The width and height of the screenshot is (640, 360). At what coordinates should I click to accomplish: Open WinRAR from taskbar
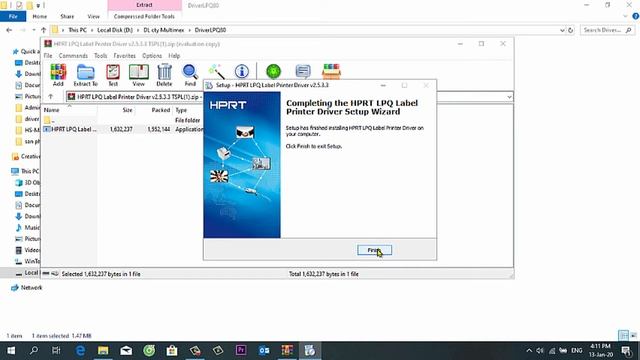point(287,350)
